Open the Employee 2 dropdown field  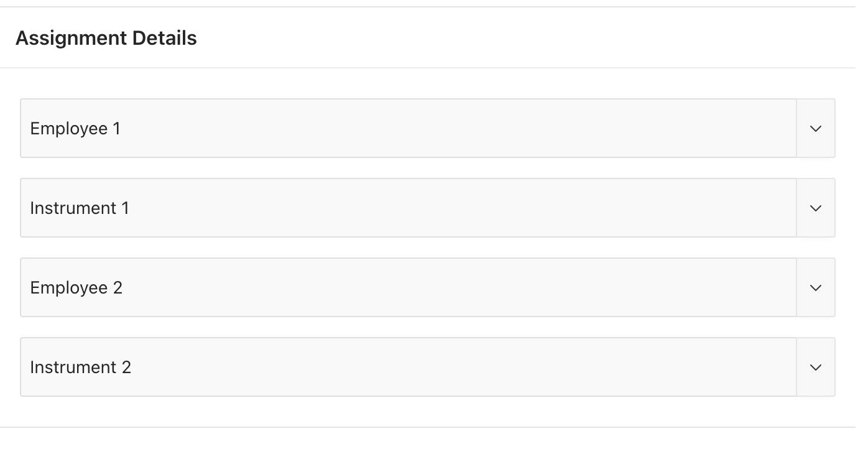point(408,287)
